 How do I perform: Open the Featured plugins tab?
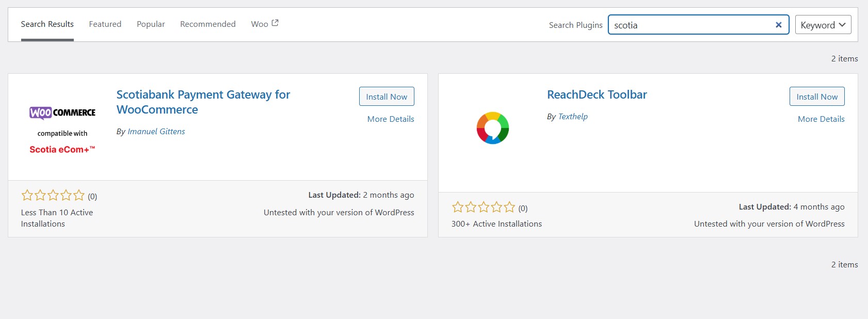[105, 24]
